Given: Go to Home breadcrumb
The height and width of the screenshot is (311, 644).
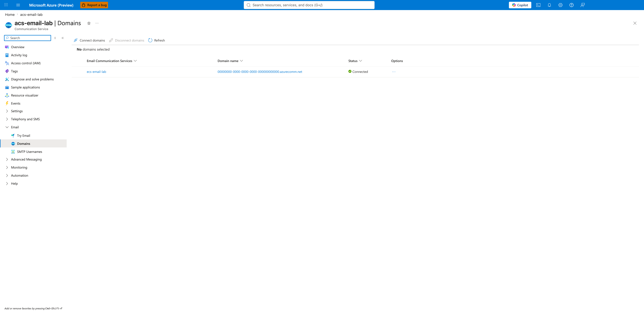Looking at the screenshot, I should tap(10, 14).
